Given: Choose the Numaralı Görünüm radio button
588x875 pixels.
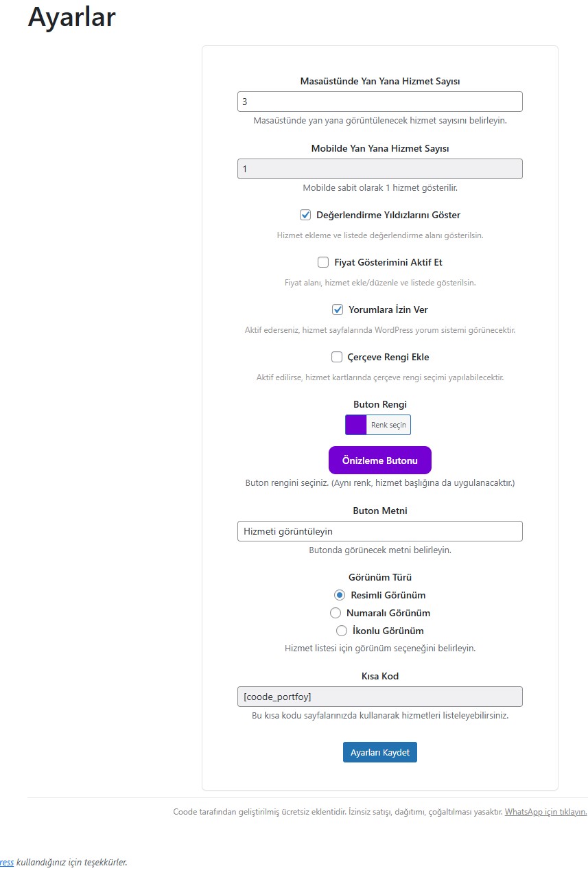Looking at the screenshot, I should coord(336,613).
